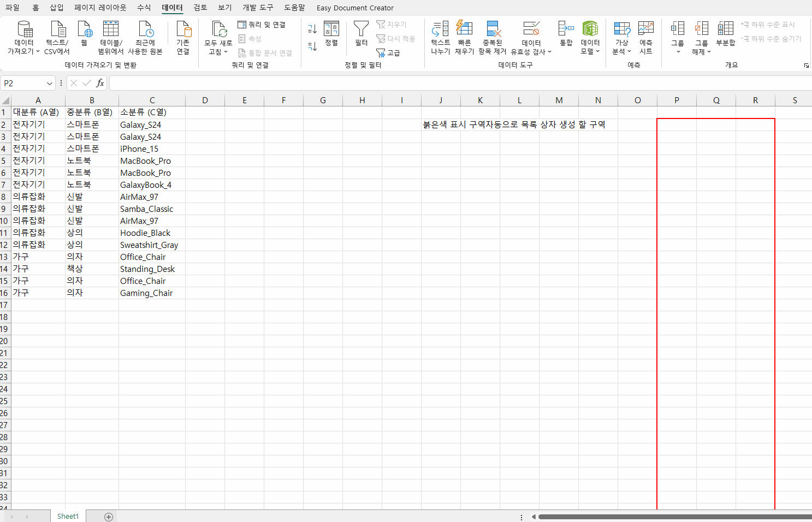
Task: Open the 보기 tab
Action: pyautogui.click(x=225, y=8)
